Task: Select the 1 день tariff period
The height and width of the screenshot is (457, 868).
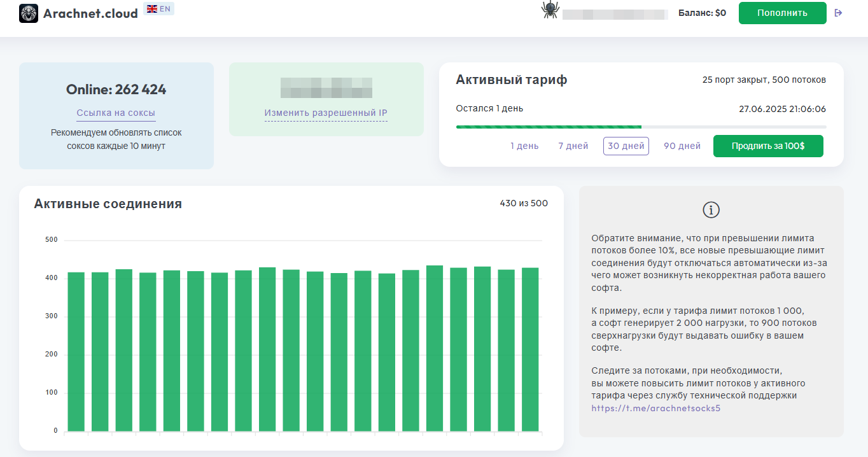Action: pyautogui.click(x=524, y=146)
